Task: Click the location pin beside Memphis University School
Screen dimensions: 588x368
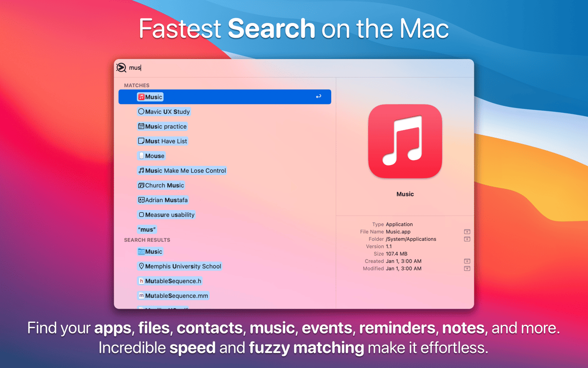Action: (x=142, y=266)
